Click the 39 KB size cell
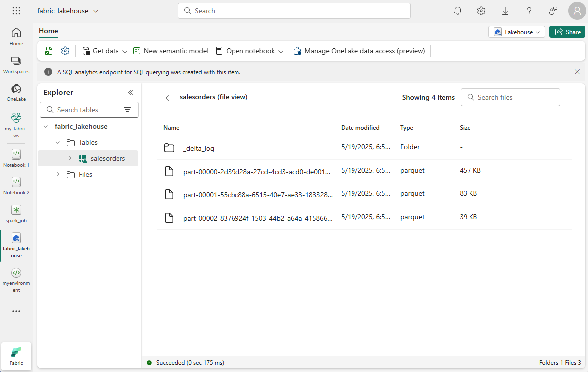This screenshot has height=372, width=588. click(468, 217)
